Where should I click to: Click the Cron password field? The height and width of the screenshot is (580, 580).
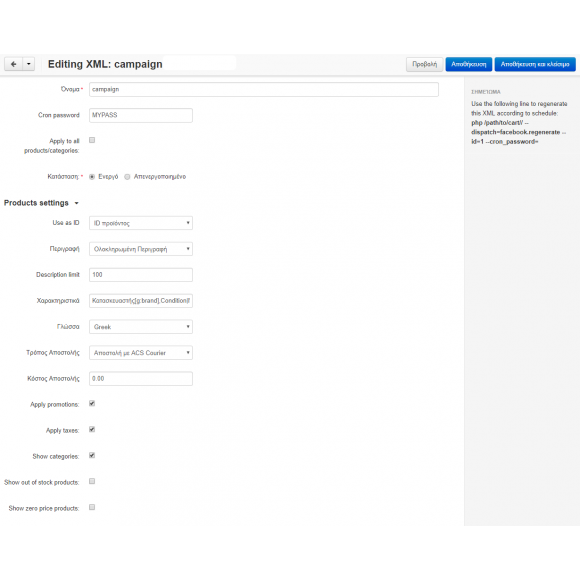point(141,115)
